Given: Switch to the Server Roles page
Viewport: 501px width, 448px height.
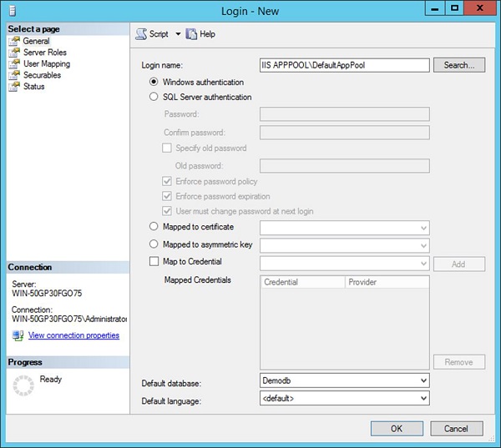Looking at the screenshot, I should pos(44,53).
